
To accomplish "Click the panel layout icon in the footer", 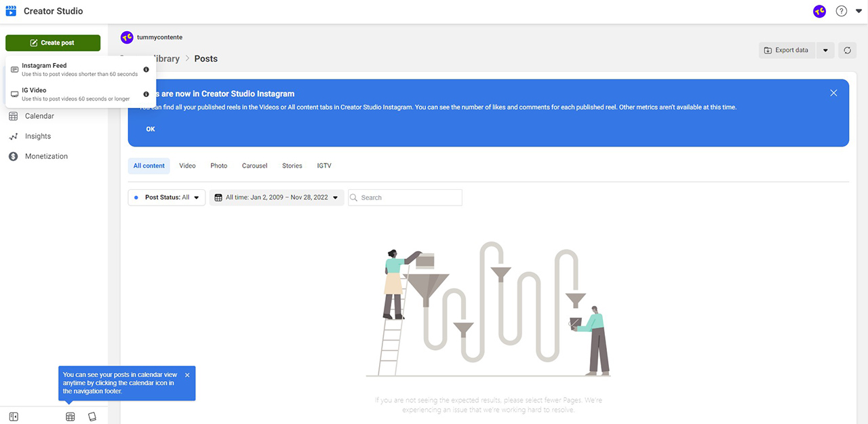I will coord(14,417).
